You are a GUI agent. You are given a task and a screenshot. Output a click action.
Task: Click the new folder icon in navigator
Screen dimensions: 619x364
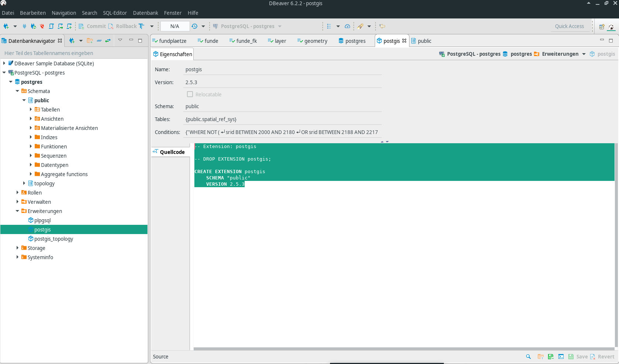click(x=90, y=41)
